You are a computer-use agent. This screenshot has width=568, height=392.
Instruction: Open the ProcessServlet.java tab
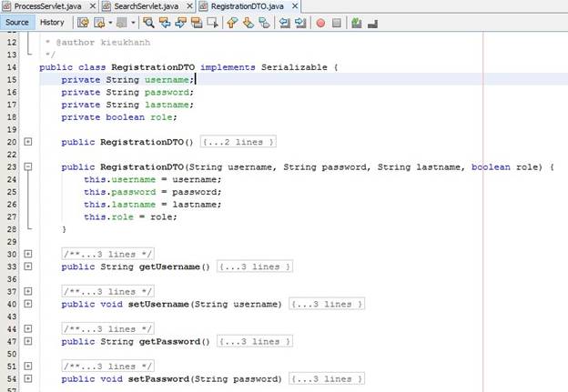point(47,6)
